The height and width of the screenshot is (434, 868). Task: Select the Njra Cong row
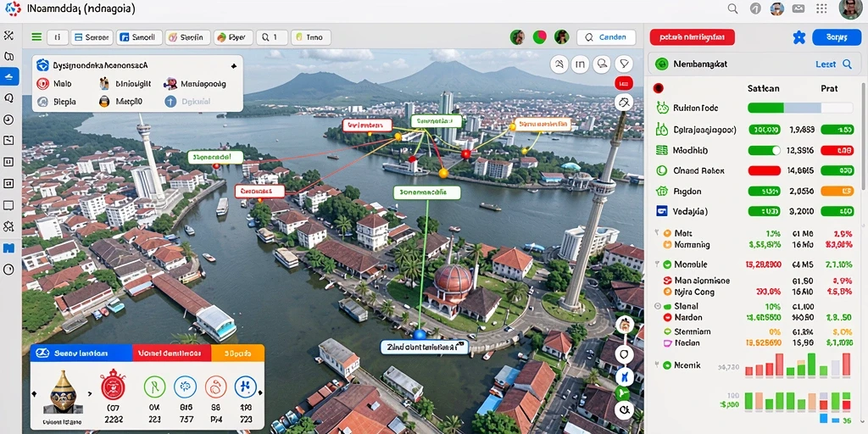(757, 292)
